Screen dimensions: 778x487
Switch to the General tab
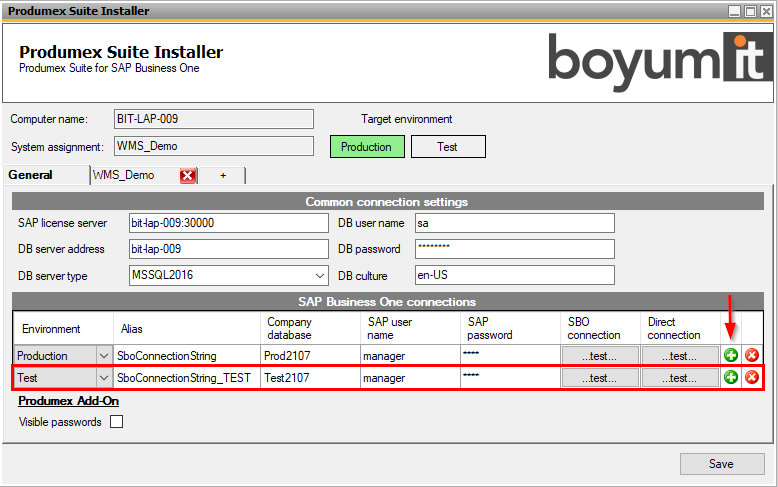[x=31, y=175]
